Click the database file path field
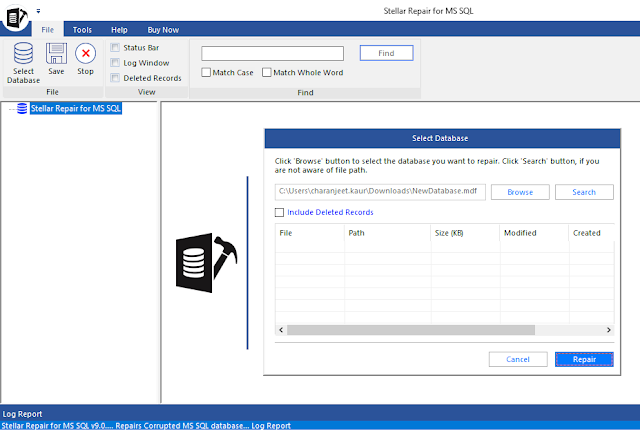 [380, 191]
